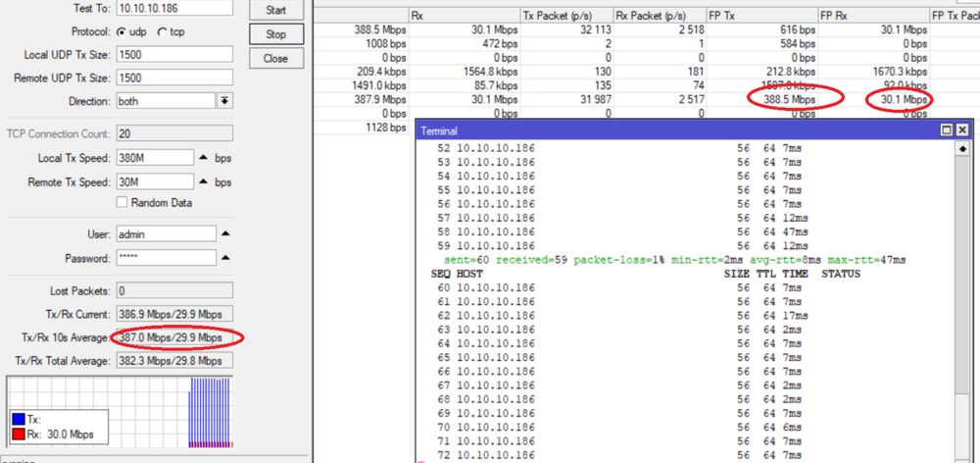The width and height of the screenshot is (980, 463).
Task: Click the Remote UDP Tx Size field
Action: click(x=174, y=77)
